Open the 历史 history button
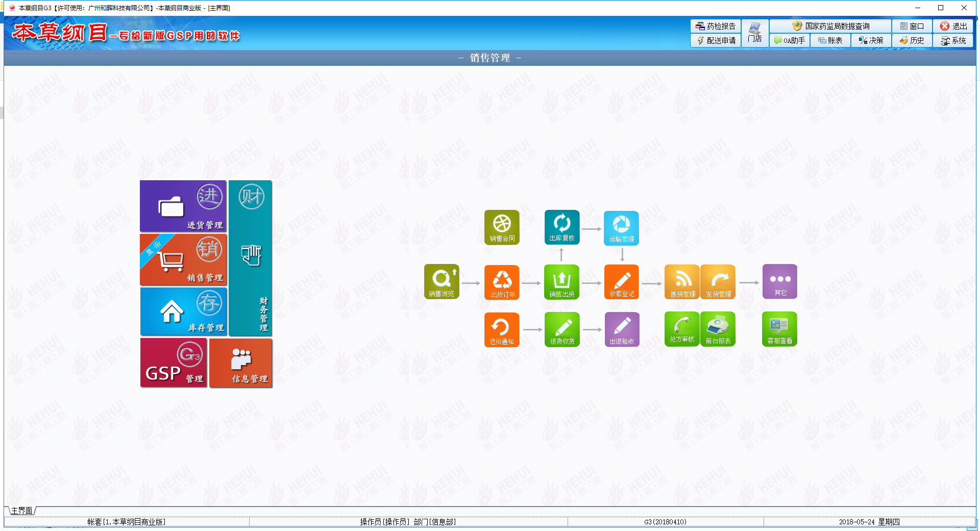Screen dimensions: 980x531 [912, 40]
